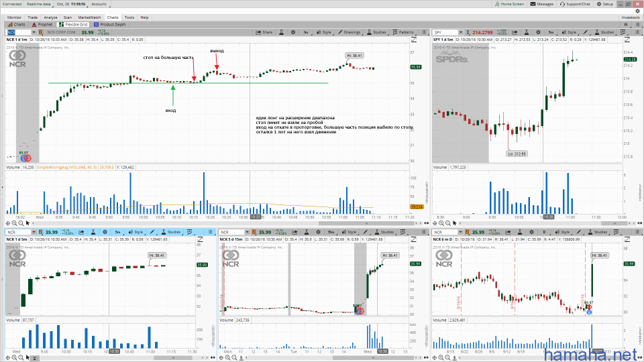
Task: Open the Tools tab
Action: [x=129, y=17]
